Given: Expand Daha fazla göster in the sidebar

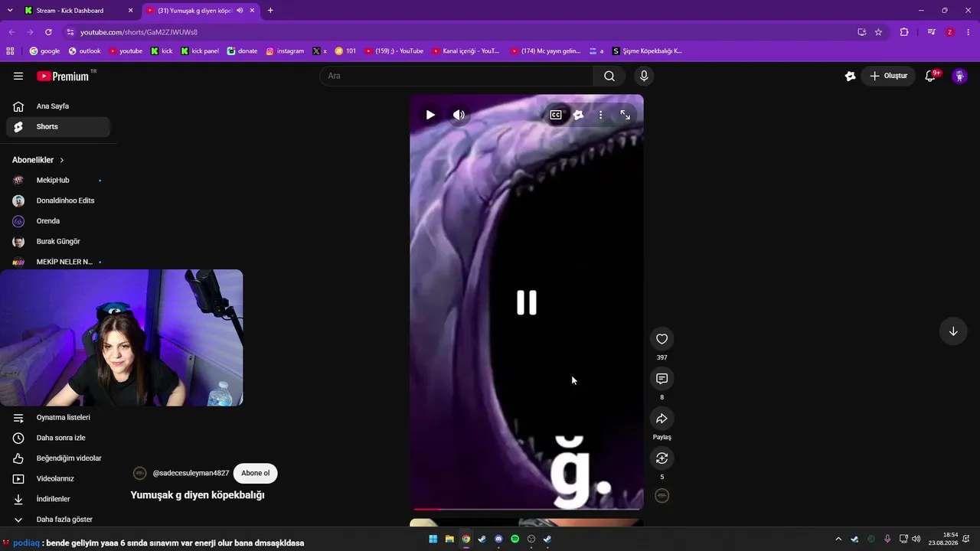Looking at the screenshot, I should pos(58,520).
